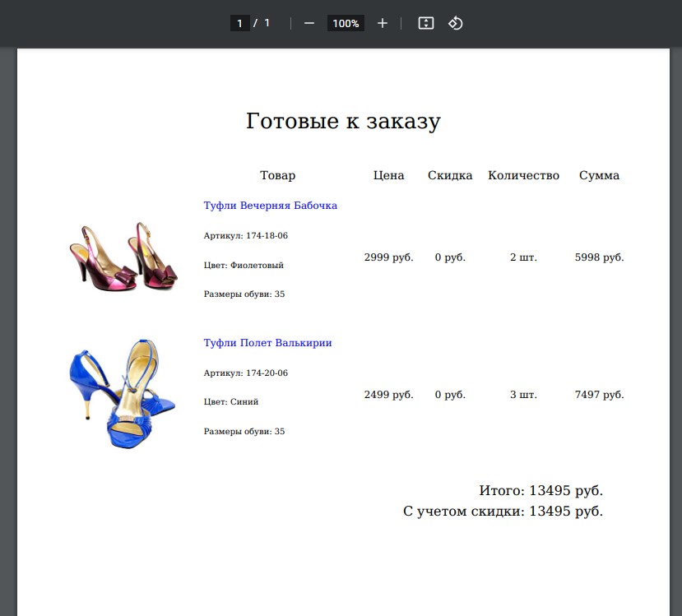Viewport: 682px width, 616px height.
Task: Click the Итого: 13495 руб. total line
Action: coord(540,490)
